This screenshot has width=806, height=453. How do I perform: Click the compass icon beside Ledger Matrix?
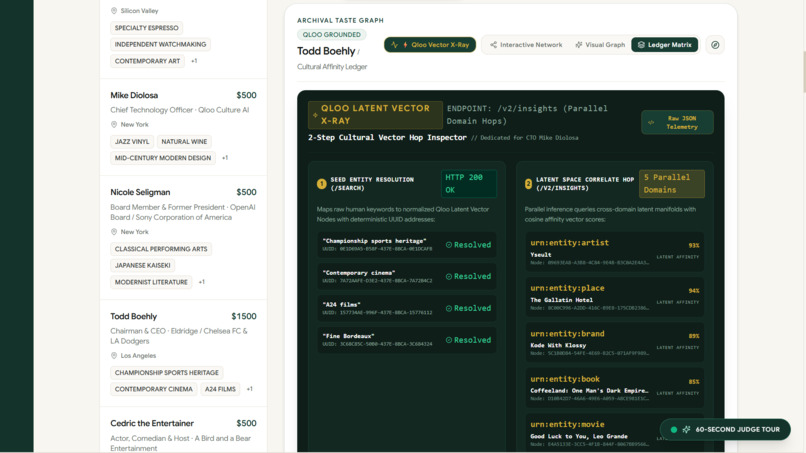pyautogui.click(x=715, y=45)
